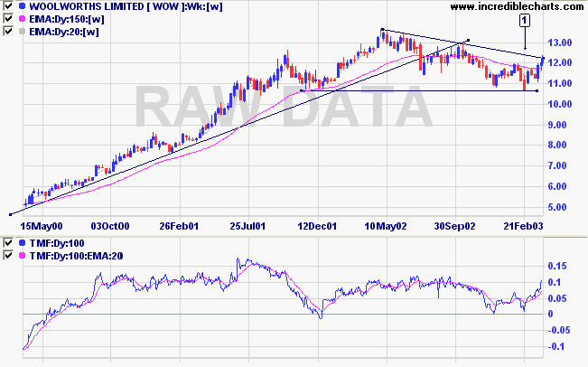Screen dimensions: 588x367
Task: Uncheck the TMF:Dy:100:EMA:20 checkbox
Action: click(x=8, y=255)
